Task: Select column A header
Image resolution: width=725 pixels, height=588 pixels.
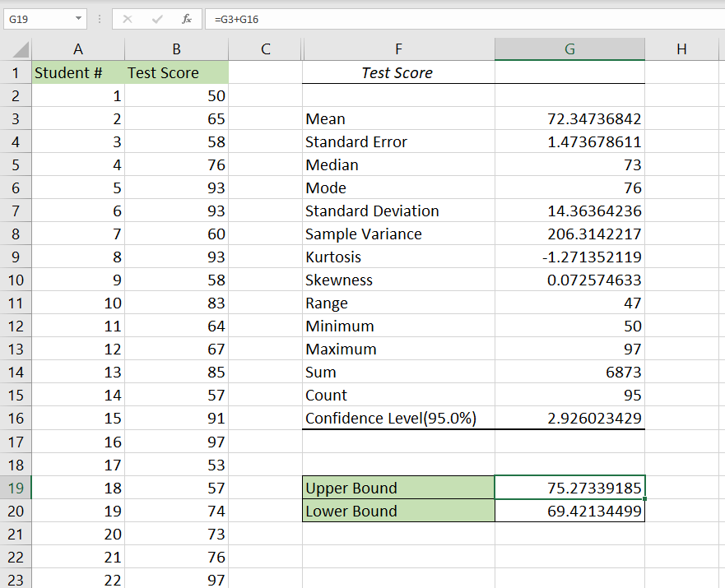Action: pos(77,49)
